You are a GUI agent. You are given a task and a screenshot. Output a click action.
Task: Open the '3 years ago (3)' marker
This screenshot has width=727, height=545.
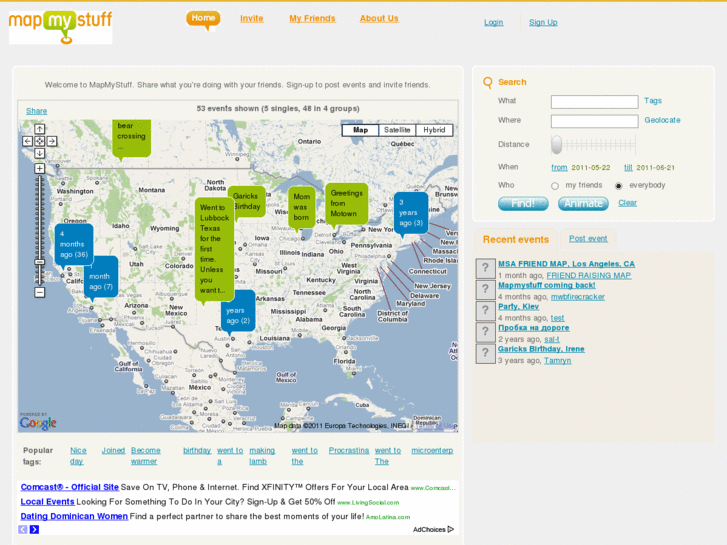click(411, 213)
